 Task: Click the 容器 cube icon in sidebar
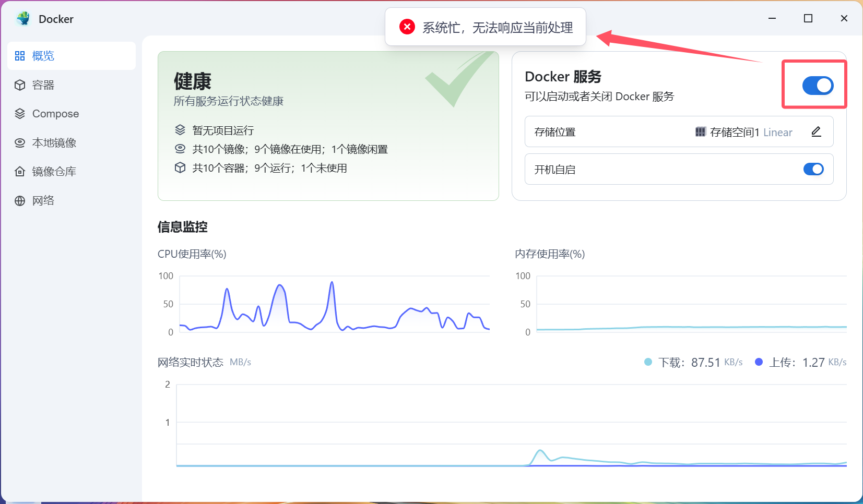[20, 85]
